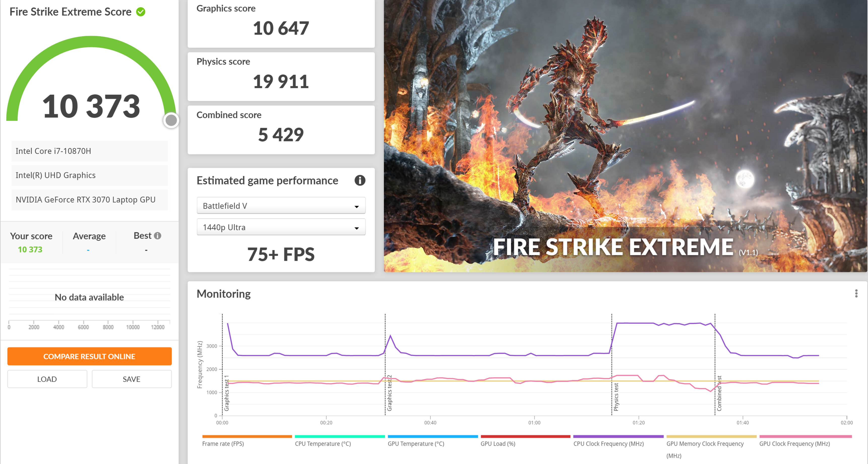Toggle the CPU Clock Frequency legend series
The width and height of the screenshot is (868, 464).
[618, 441]
